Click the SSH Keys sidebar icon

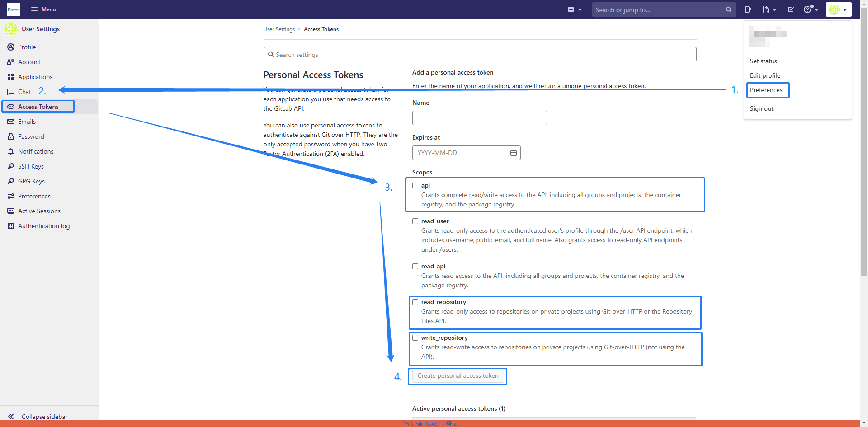click(x=11, y=166)
